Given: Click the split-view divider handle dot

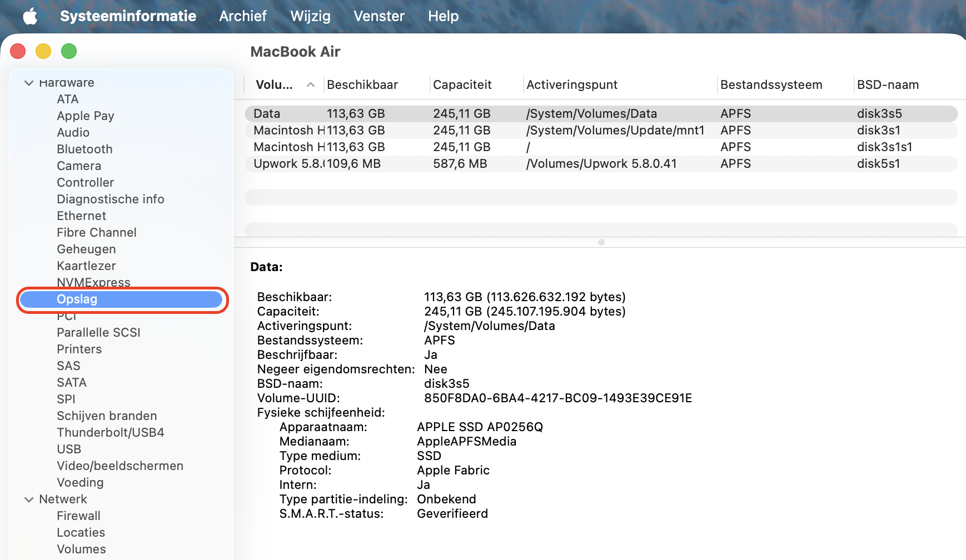Looking at the screenshot, I should (601, 242).
